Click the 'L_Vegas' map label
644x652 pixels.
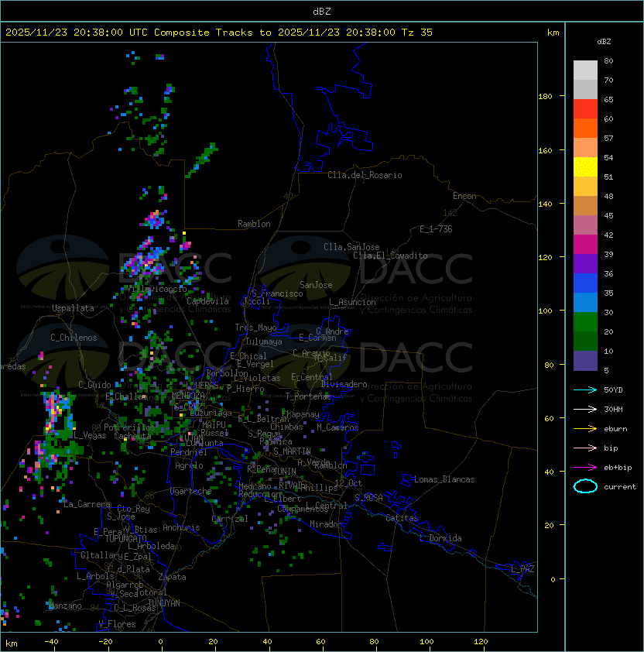point(90,435)
